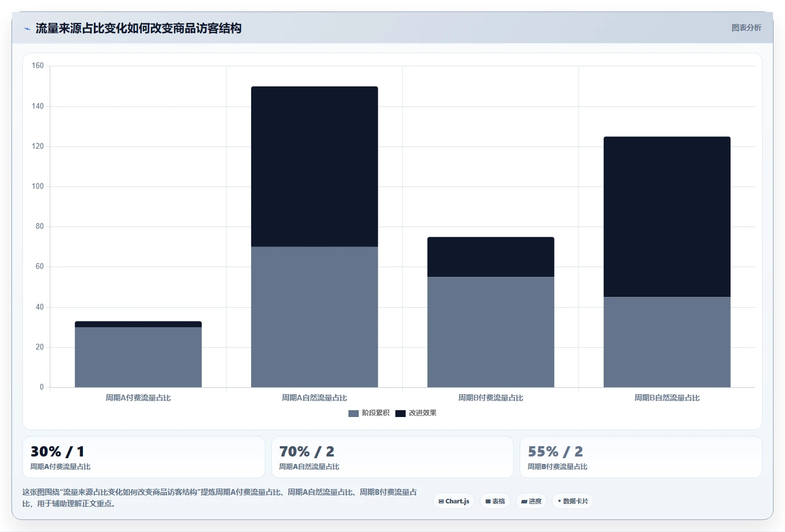Click the dark segment of the 周期B自然流量占比 bar

667,217
